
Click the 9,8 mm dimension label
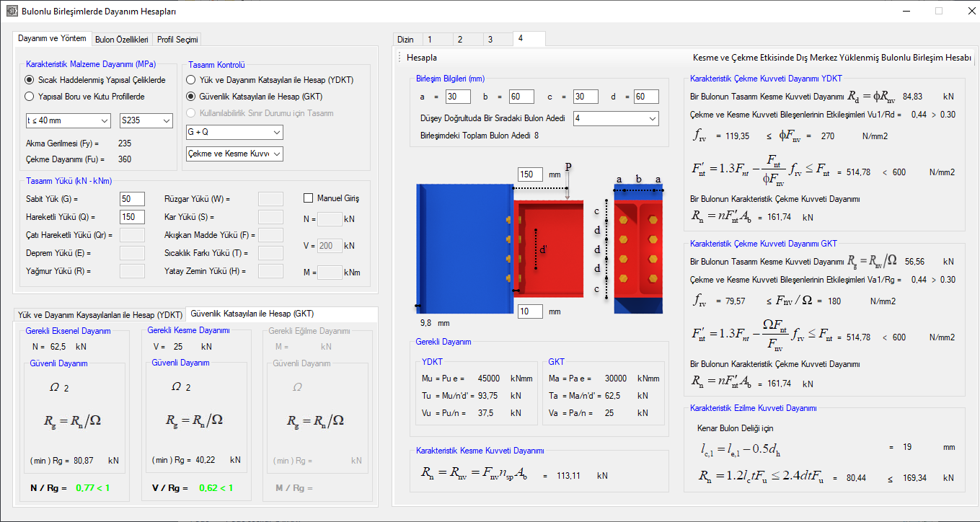coord(435,323)
